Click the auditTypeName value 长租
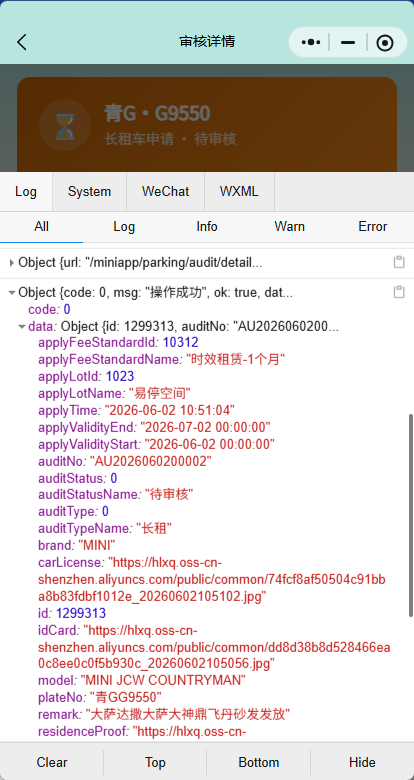Screen dimensions: 414x780 (154, 528)
